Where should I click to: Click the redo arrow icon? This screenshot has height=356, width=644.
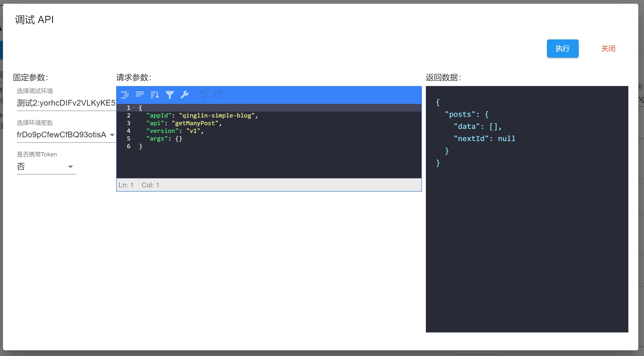pyautogui.click(x=218, y=95)
